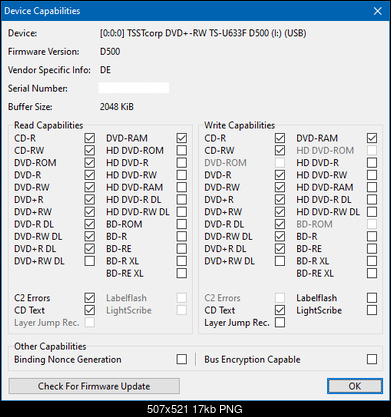This screenshot has width=391, height=417.
Task: Toggle Write Labelflash checkbox
Action: pyautogui.click(x=372, y=298)
